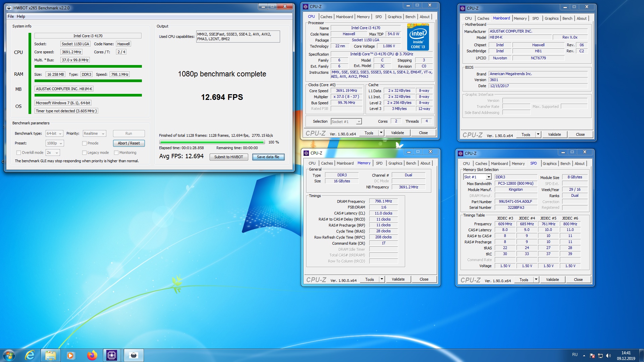Show hidden tray icons arrow
This screenshot has height=362, width=644.
pos(584,356)
